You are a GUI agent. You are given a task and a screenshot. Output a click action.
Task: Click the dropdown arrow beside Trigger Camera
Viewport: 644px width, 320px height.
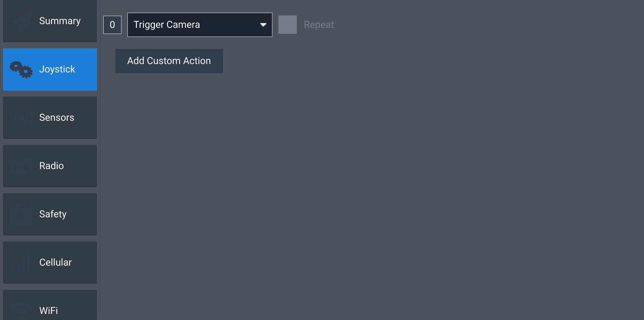[263, 25]
